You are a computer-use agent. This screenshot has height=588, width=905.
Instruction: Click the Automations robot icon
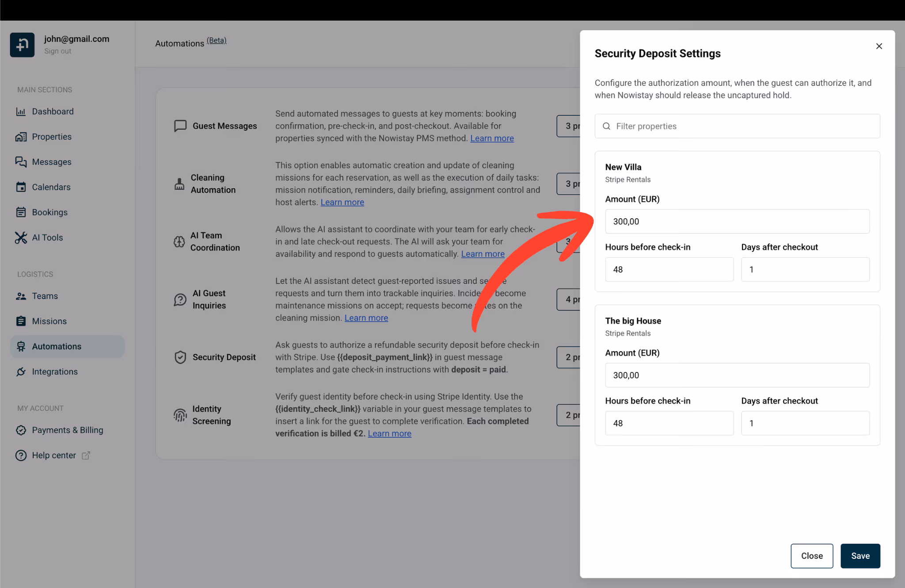[x=21, y=346]
